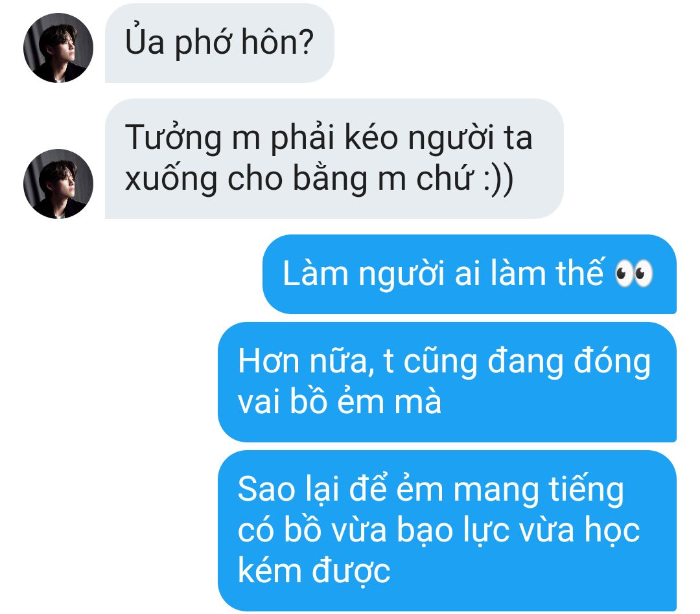The image size is (700, 614).
Task: Click the words "người ta" in the gray bubble
Action: pyautogui.click(x=470, y=139)
